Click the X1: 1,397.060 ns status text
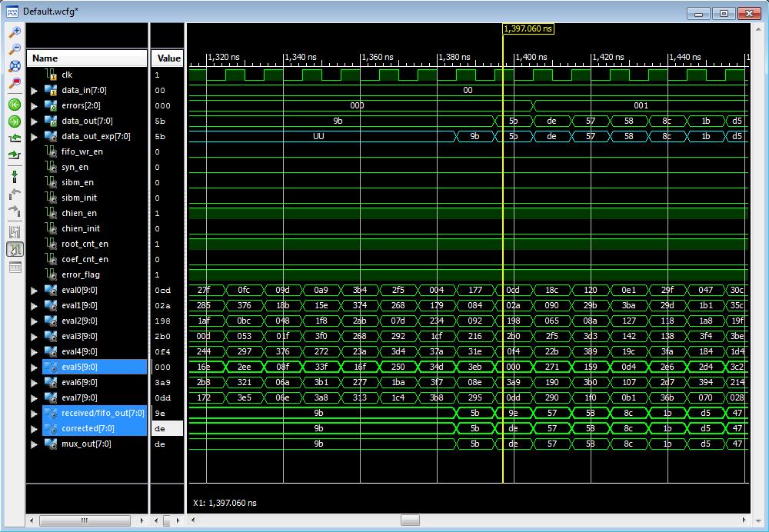 225,503
